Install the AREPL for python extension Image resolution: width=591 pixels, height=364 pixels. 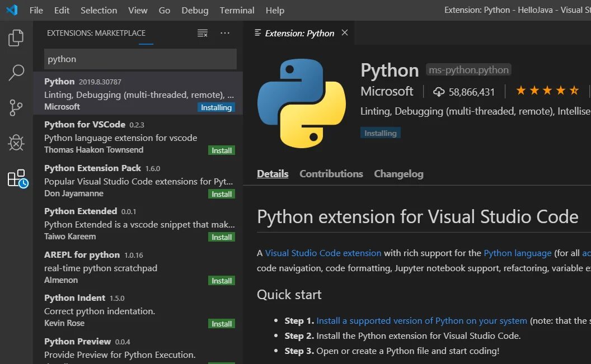pyautogui.click(x=222, y=281)
